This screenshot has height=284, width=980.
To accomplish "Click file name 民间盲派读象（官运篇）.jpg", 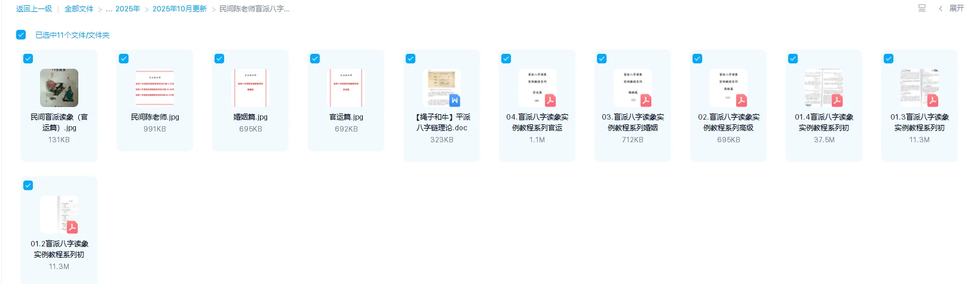I will coord(59,123).
